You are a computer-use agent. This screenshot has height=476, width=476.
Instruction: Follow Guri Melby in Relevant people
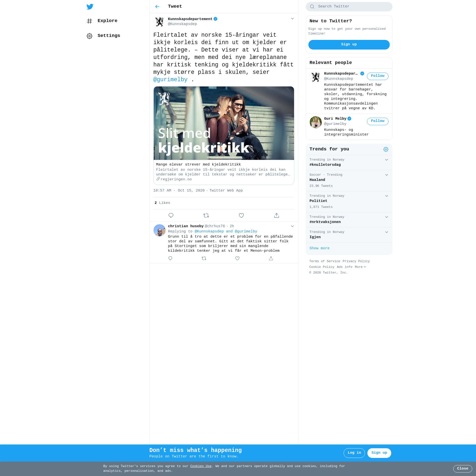click(x=377, y=121)
